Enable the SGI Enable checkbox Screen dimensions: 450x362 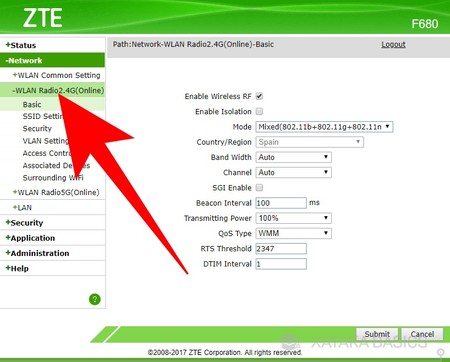[259, 188]
